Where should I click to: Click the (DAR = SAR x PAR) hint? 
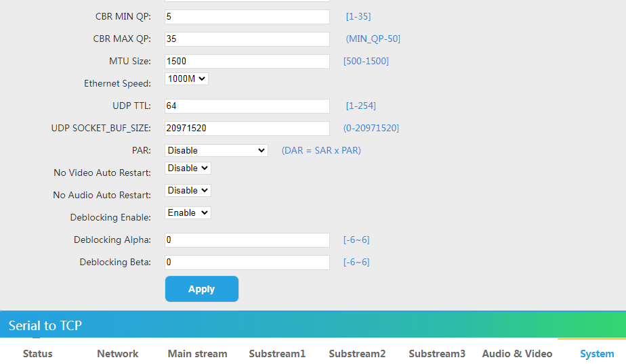tap(321, 150)
